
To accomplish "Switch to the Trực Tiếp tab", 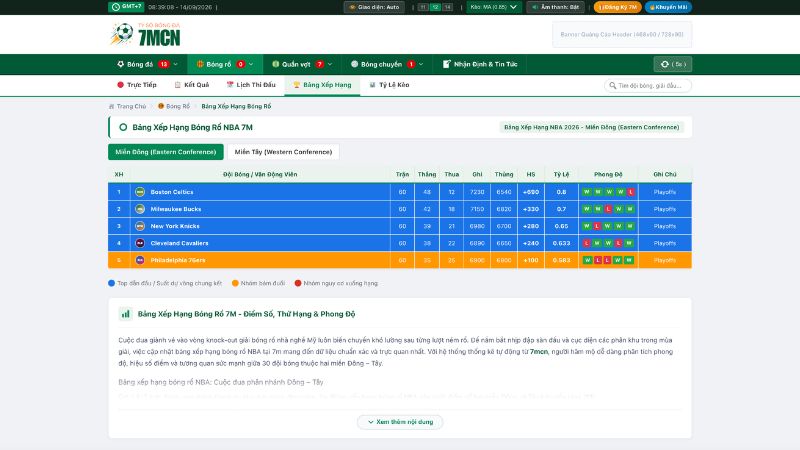I will [x=137, y=85].
